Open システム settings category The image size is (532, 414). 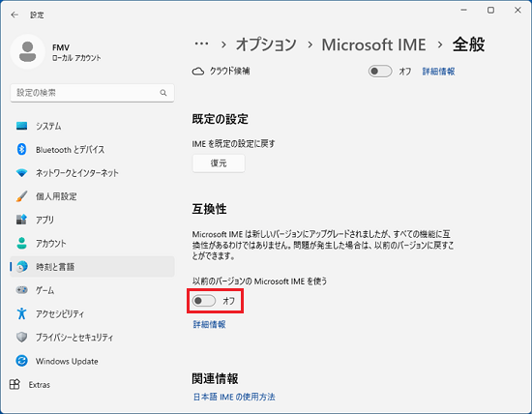(92, 126)
